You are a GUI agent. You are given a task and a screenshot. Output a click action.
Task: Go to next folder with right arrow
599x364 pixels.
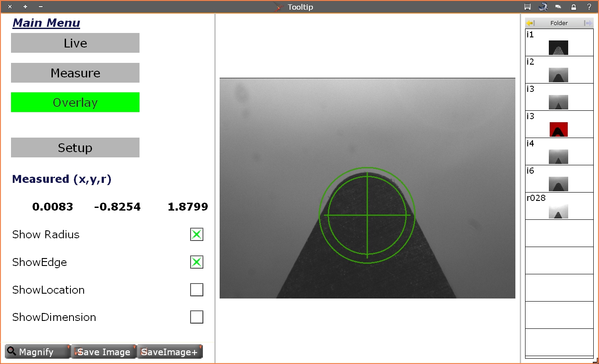click(x=588, y=23)
